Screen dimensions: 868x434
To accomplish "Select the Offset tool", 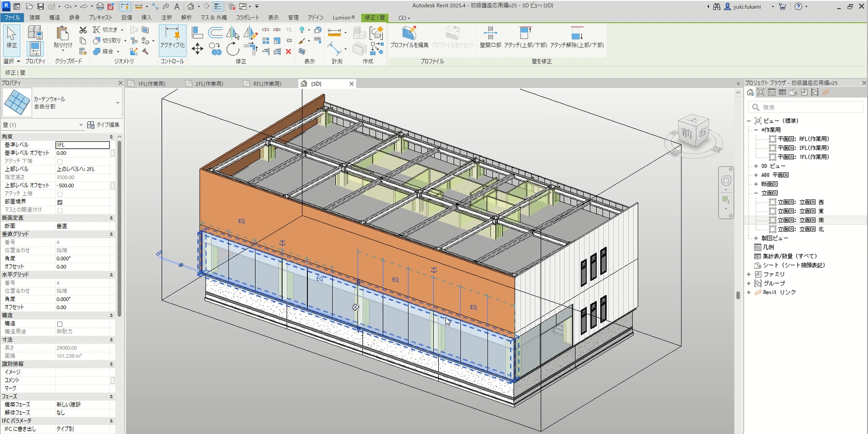I will coord(216,33).
